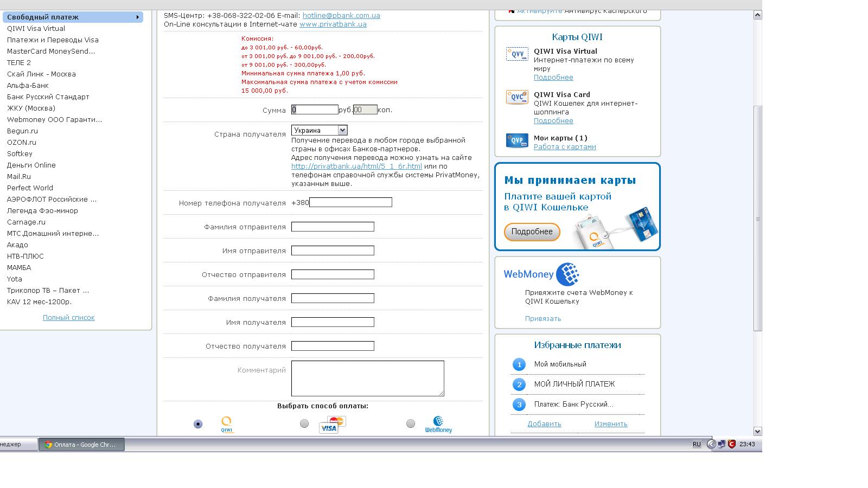Click the tray expand arrow icon
This screenshot has width=868, height=488.
[711, 444]
